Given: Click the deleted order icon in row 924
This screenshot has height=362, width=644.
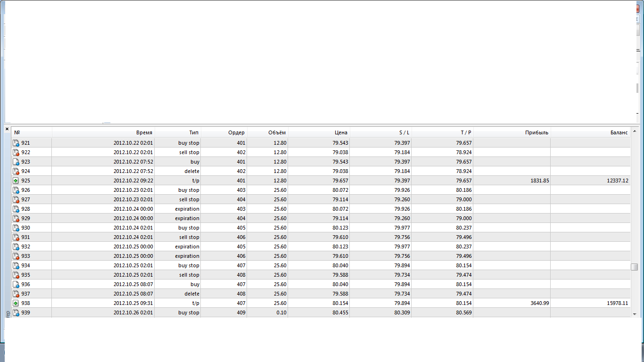Looking at the screenshot, I should [16, 171].
